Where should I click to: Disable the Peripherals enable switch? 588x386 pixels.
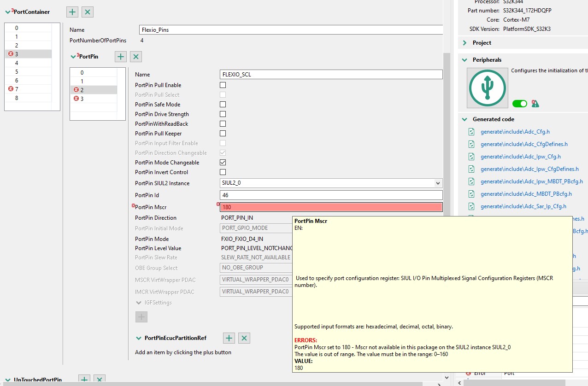tap(520, 104)
